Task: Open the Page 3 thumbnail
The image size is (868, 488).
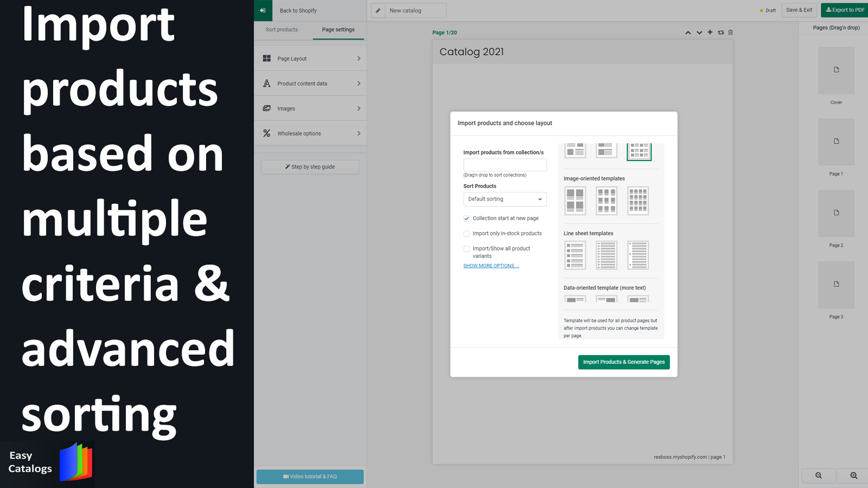Action: point(837,285)
